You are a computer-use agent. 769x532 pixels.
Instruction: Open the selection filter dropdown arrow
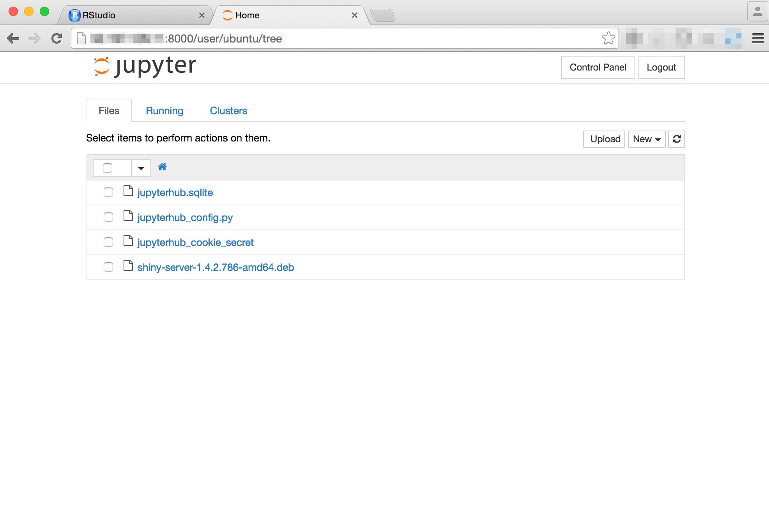pyautogui.click(x=141, y=168)
